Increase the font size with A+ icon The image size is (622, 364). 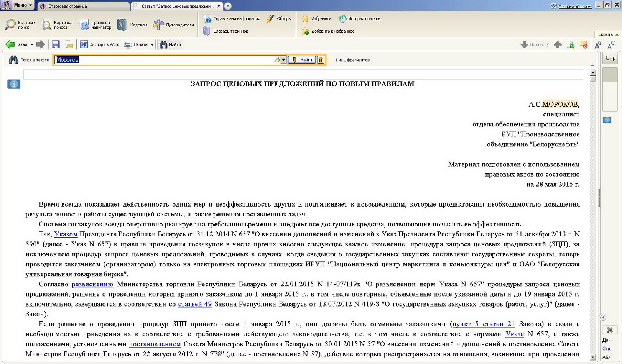click(598, 45)
